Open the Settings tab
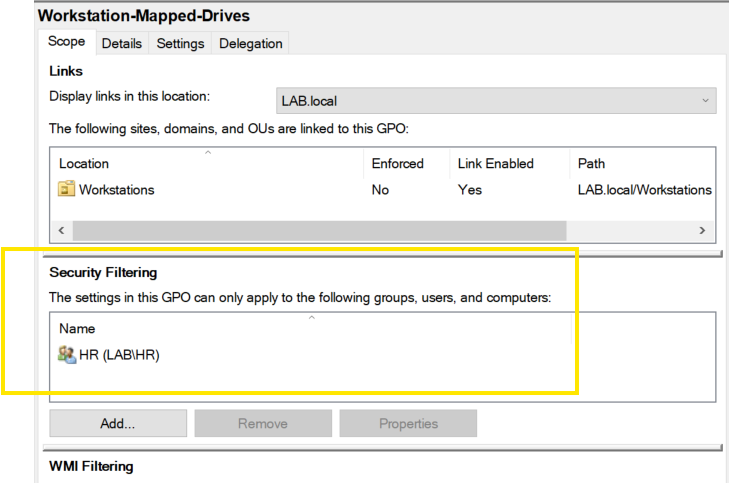Image resolution: width=729 pixels, height=483 pixels. (x=180, y=44)
